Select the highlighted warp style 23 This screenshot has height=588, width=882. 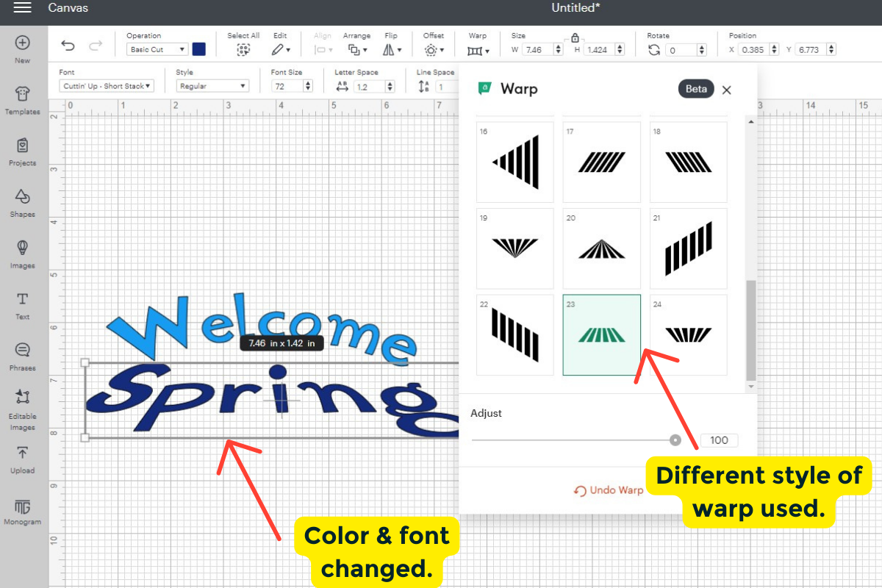[x=601, y=335]
